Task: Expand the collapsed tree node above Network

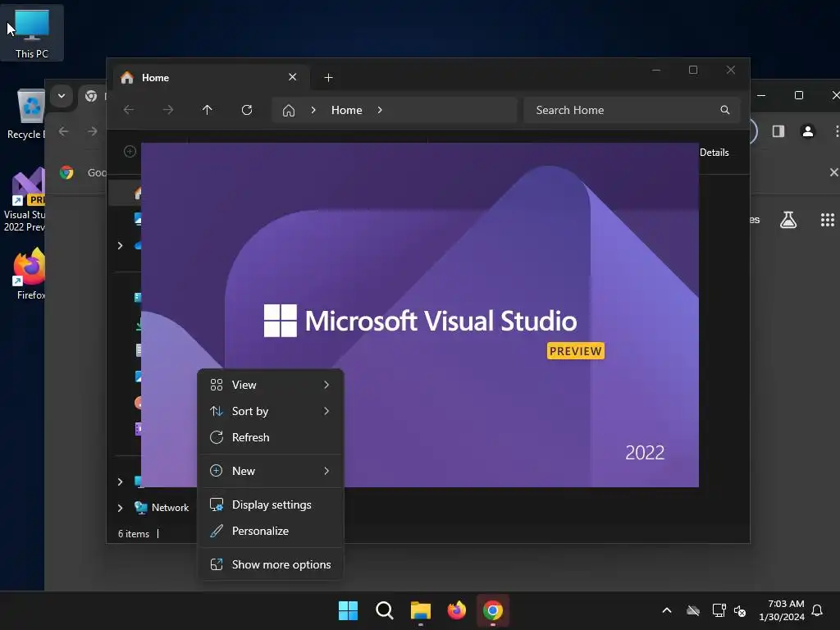Action: (120, 482)
